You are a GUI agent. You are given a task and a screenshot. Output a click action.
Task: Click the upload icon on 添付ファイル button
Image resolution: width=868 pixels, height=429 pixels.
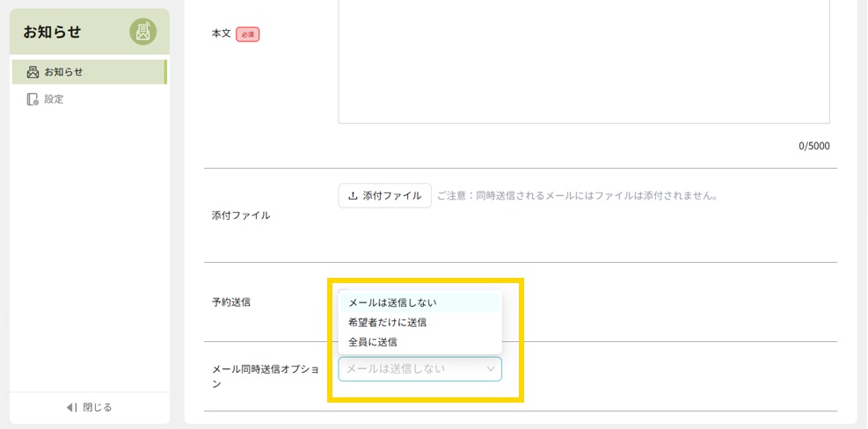point(354,196)
